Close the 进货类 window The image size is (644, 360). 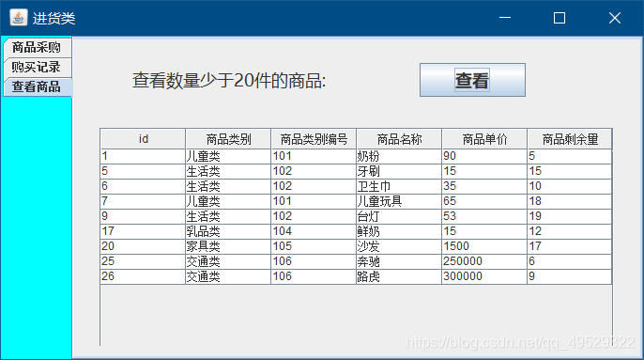[614, 18]
